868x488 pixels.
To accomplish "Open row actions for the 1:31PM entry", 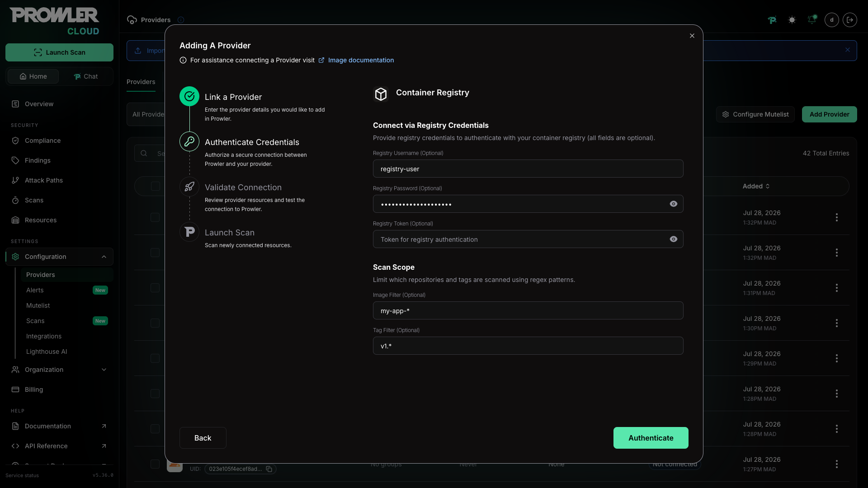I will (837, 288).
